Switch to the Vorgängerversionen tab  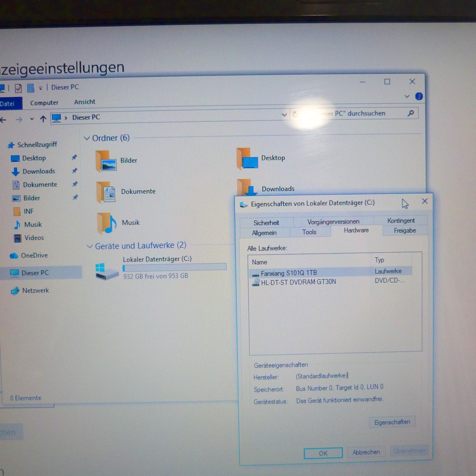(333, 222)
